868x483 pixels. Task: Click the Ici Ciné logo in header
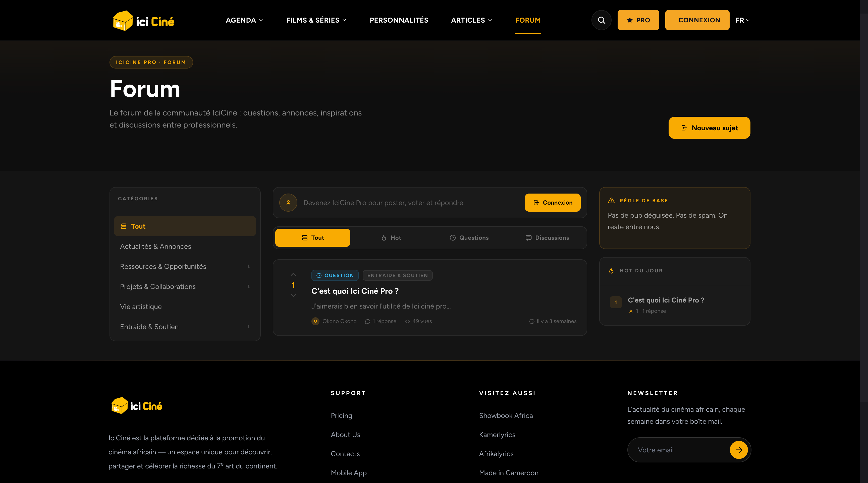point(143,21)
